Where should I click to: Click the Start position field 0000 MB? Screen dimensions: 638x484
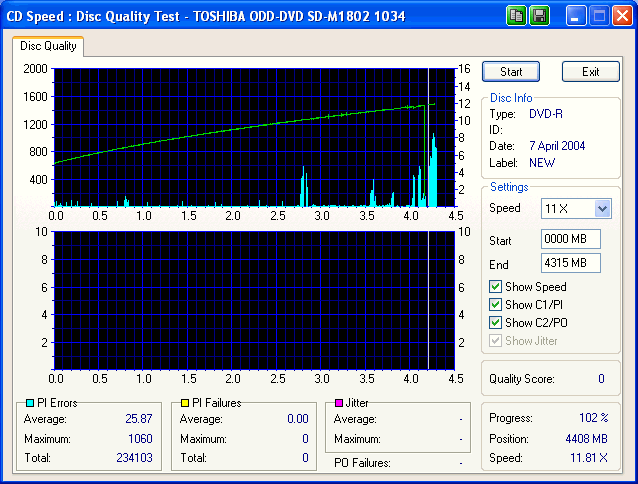(570, 240)
